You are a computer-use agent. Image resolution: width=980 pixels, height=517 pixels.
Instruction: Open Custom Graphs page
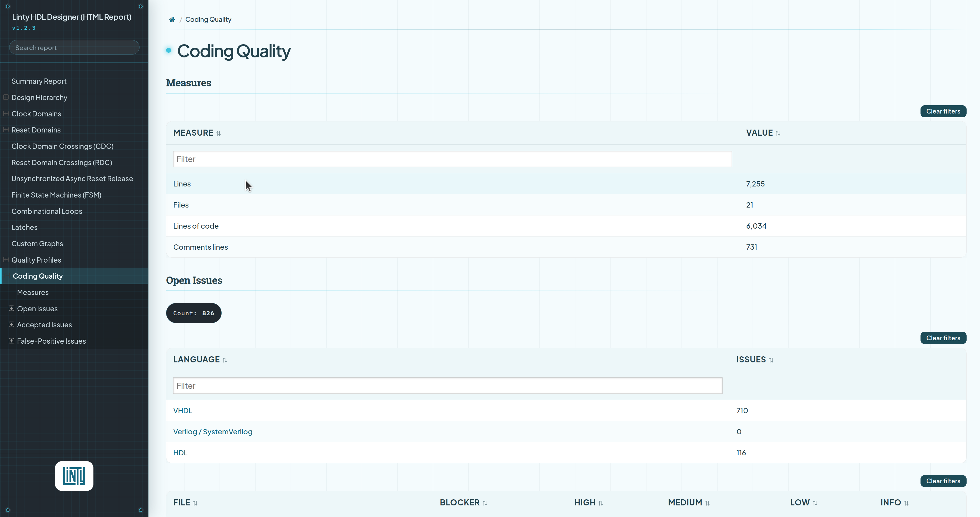tap(37, 244)
